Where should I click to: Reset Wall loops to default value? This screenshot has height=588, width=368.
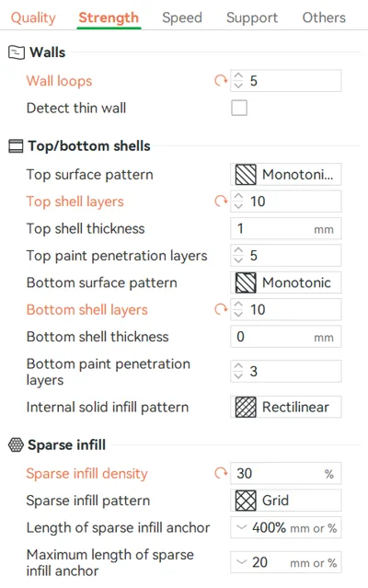click(221, 80)
